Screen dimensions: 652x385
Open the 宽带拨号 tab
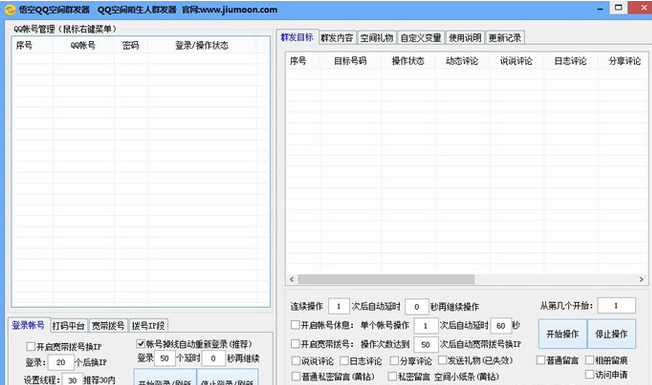click(x=108, y=326)
